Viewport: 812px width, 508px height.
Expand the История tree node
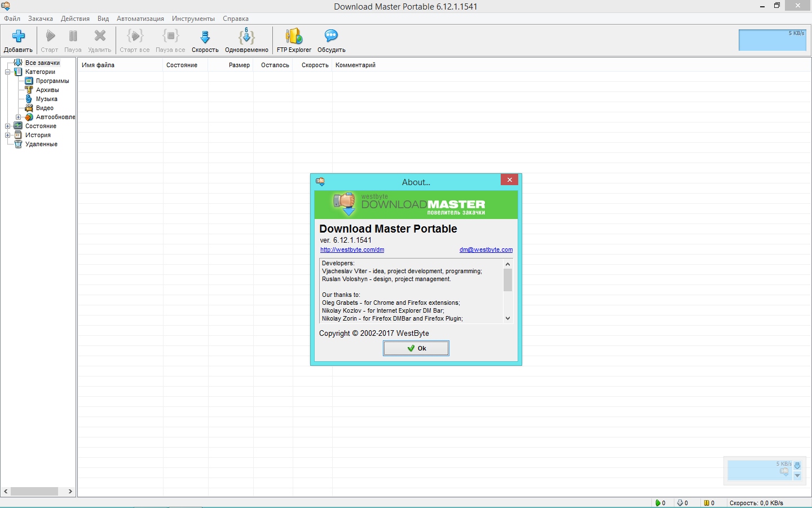point(8,135)
